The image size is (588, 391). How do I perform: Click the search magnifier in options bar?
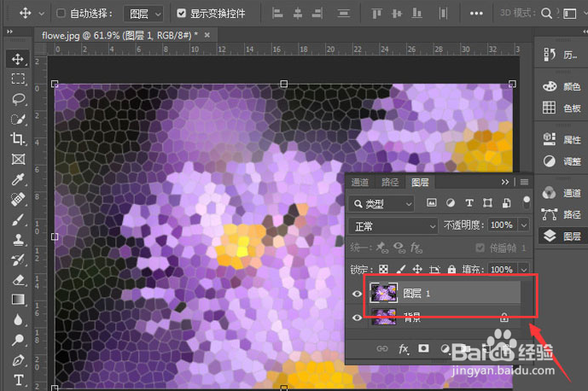[x=546, y=14]
